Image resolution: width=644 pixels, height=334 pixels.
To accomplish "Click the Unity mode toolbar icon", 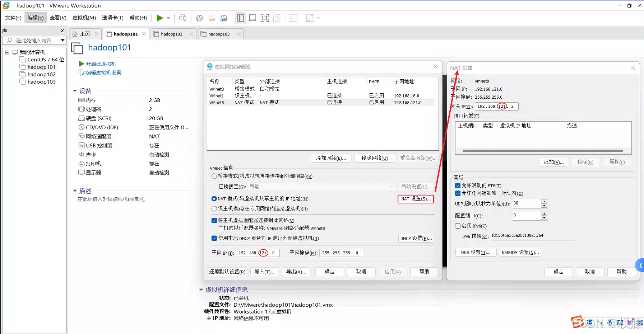I will point(277,18).
